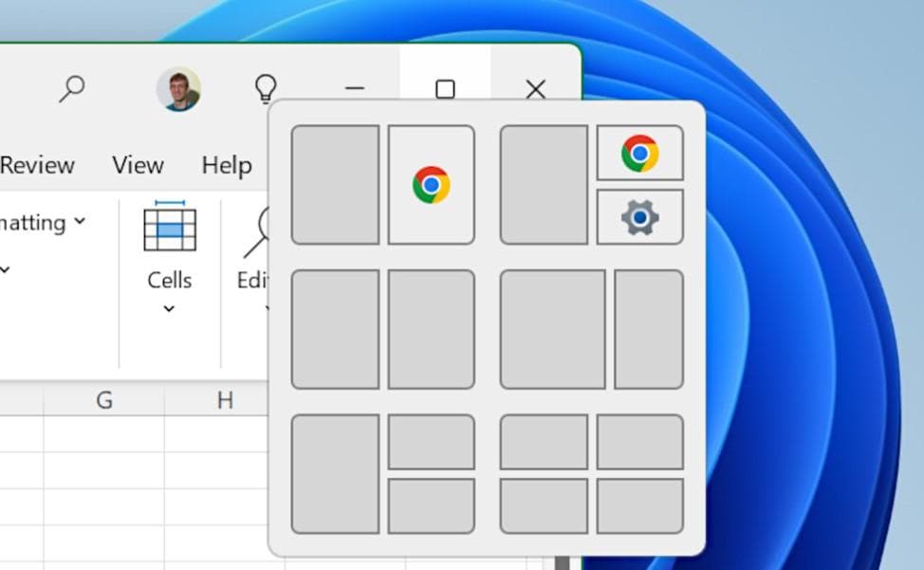Click the search magnifier in Excel title bar
Screen dimensions: 924x570
72,89
